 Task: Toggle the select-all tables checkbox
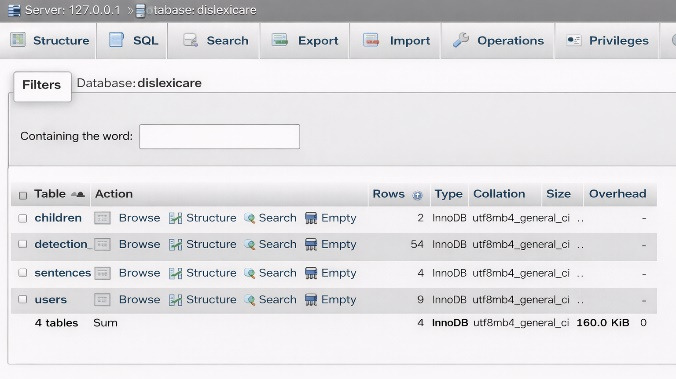[x=23, y=196]
